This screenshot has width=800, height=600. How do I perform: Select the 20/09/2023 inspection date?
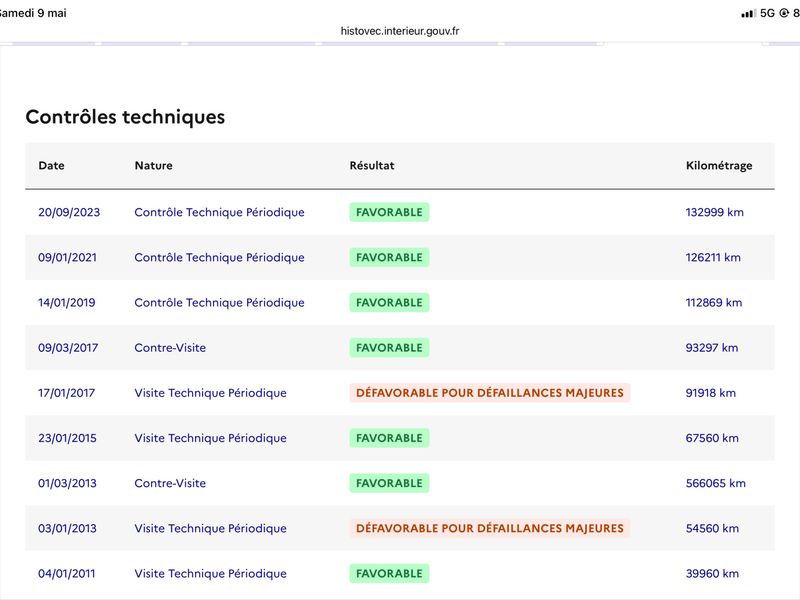(69, 212)
